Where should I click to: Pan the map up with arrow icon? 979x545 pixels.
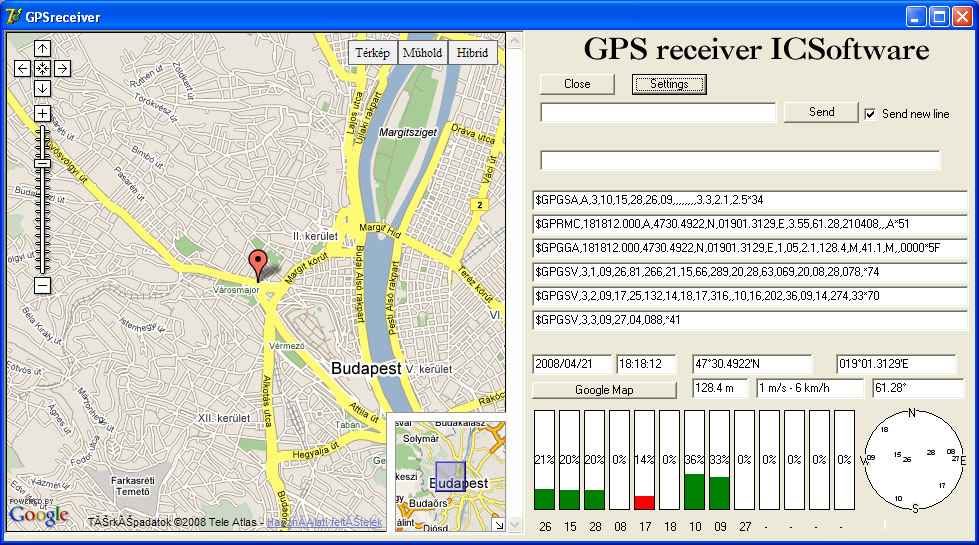42,49
